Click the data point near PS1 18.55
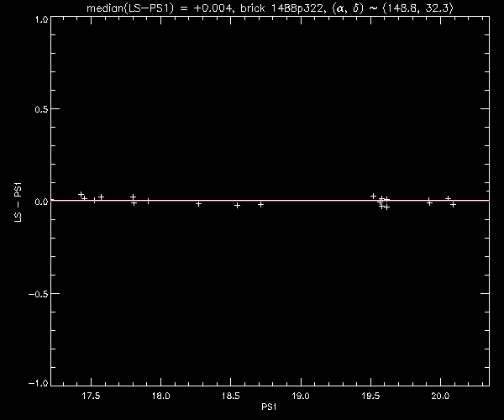504x420 pixels. pos(237,205)
